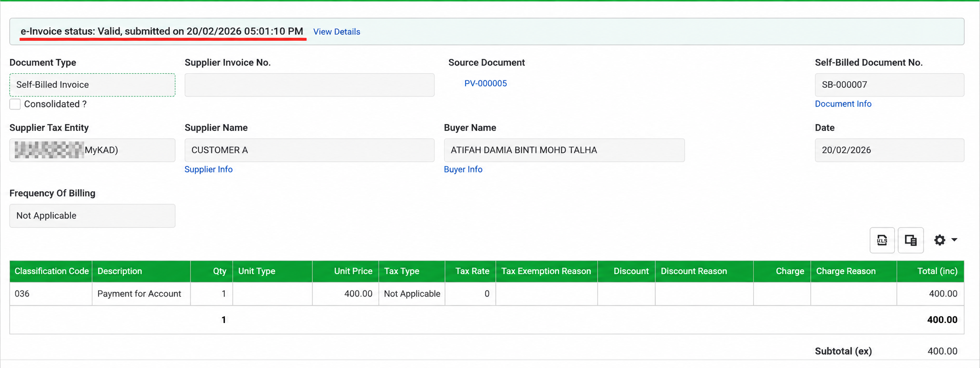Click the Discount column header
The image size is (980, 368).
626,271
